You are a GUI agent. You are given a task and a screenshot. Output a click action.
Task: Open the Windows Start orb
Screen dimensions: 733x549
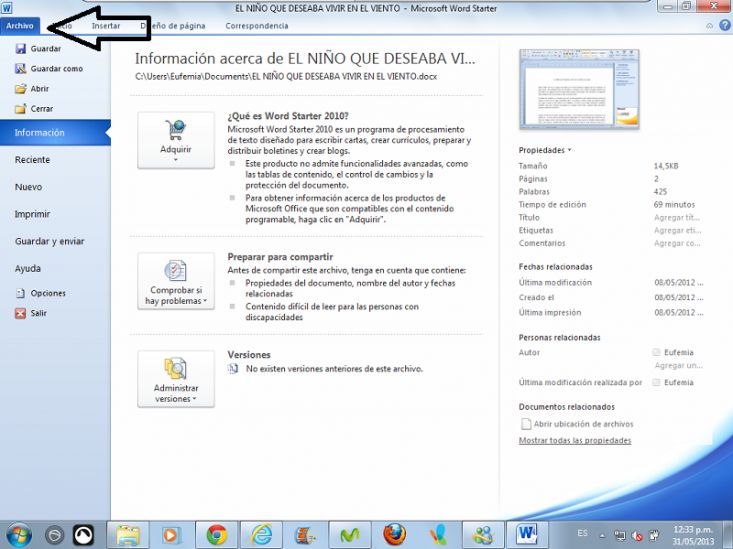pos(19,535)
